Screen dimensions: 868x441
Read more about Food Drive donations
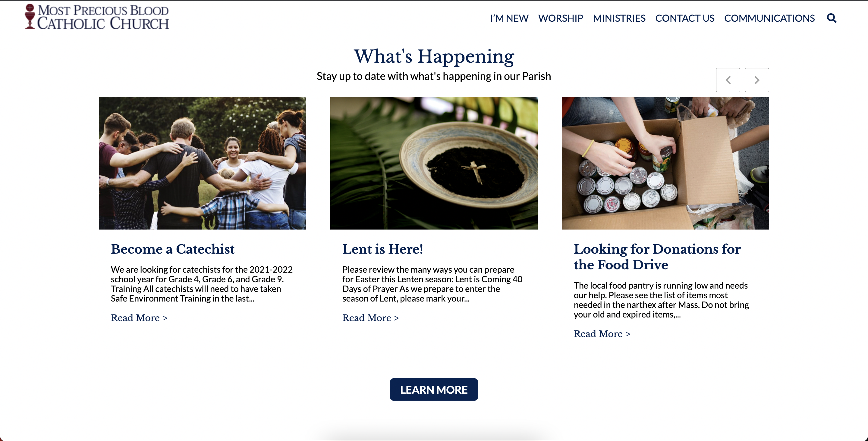602,333
